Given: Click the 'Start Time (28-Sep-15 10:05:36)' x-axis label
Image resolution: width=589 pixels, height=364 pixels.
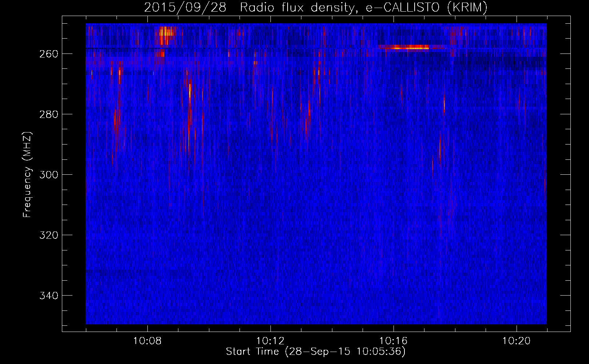Looking at the screenshot, I should click(x=316, y=352).
